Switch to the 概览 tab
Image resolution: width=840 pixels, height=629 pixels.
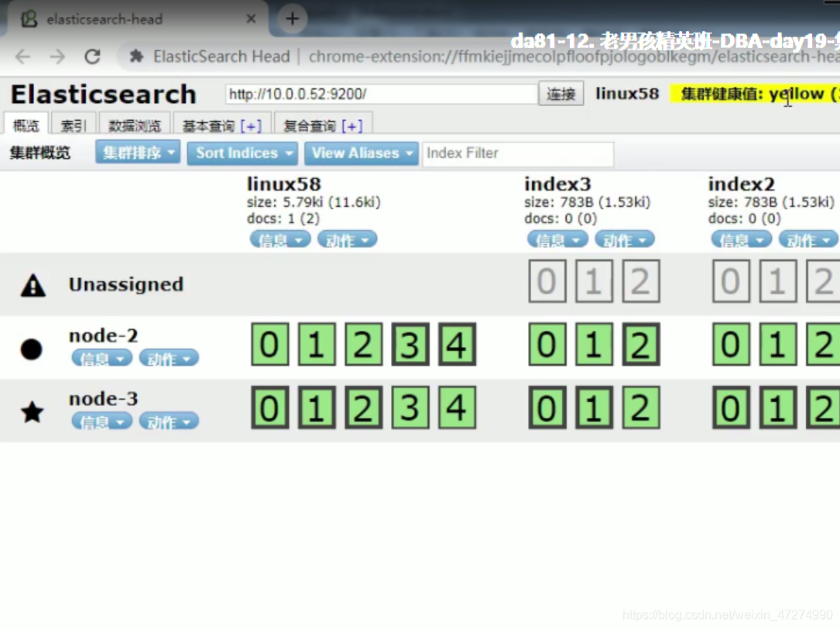tap(26, 125)
